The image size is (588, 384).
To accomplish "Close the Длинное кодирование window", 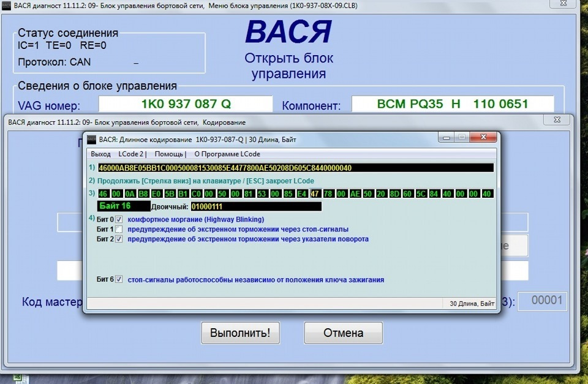I will click(484, 137).
